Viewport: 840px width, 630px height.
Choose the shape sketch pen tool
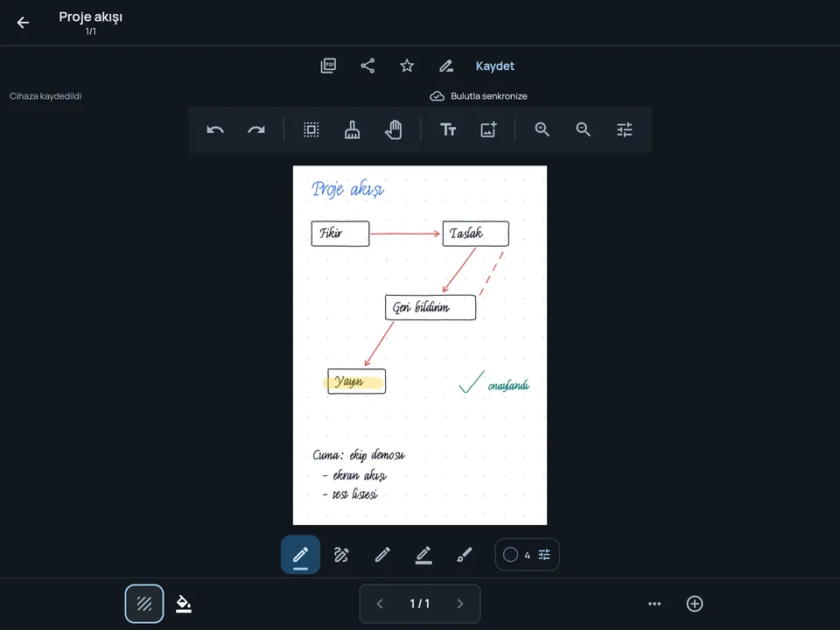[341, 555]
